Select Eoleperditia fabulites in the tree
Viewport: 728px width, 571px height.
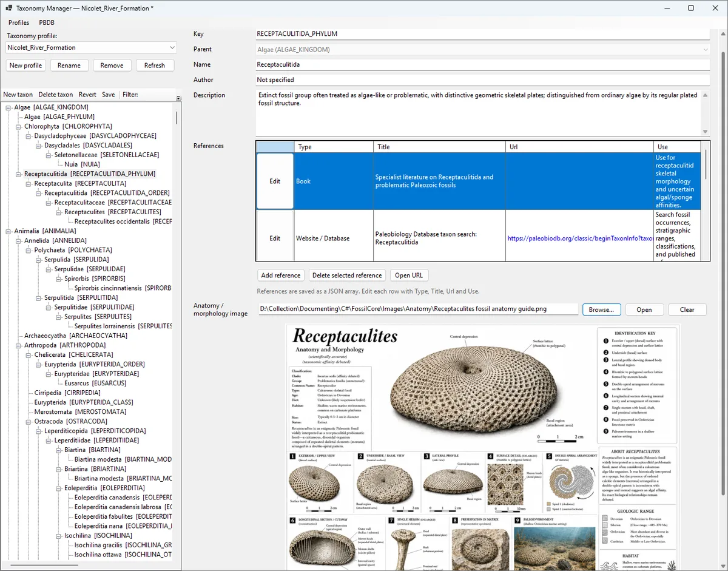point(123,516)
